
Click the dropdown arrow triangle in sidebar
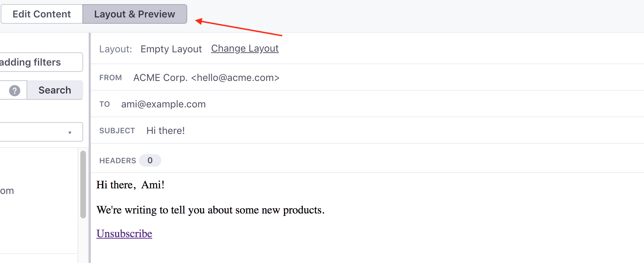[70, 133]
